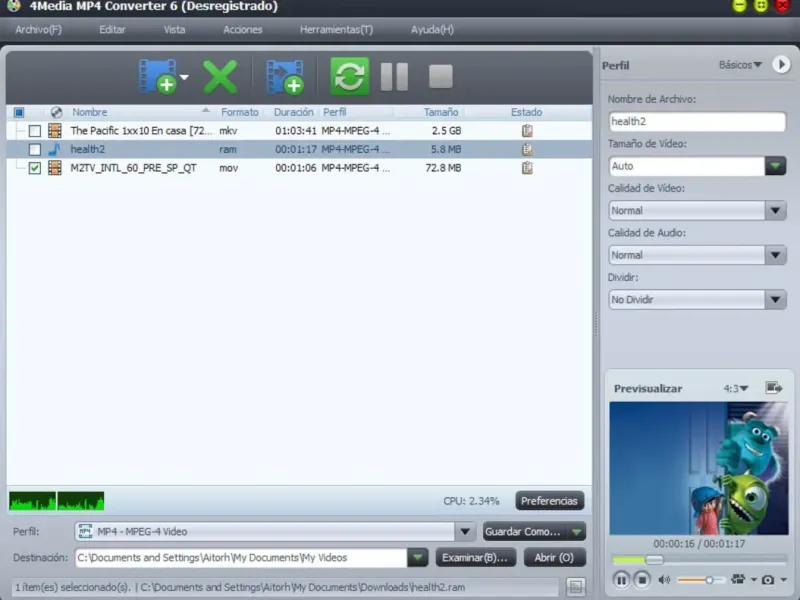
Task: Click the Add File toolbar icon
Action: coord(158,77)
